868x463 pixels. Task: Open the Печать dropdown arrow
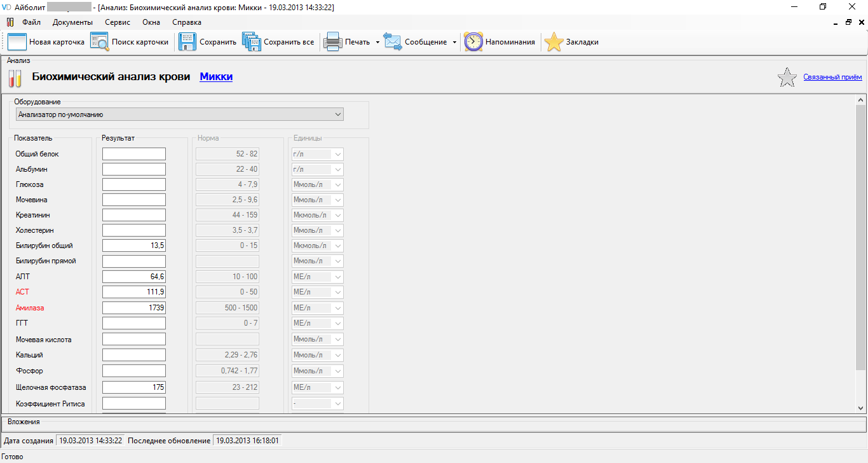pyautogui.click(x=377, y=43)
